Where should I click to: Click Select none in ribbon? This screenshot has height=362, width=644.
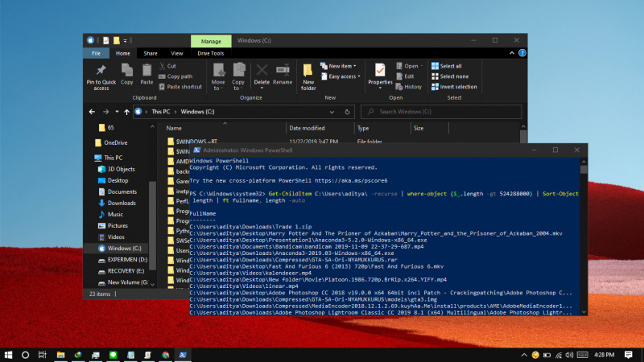pos(450,76)
